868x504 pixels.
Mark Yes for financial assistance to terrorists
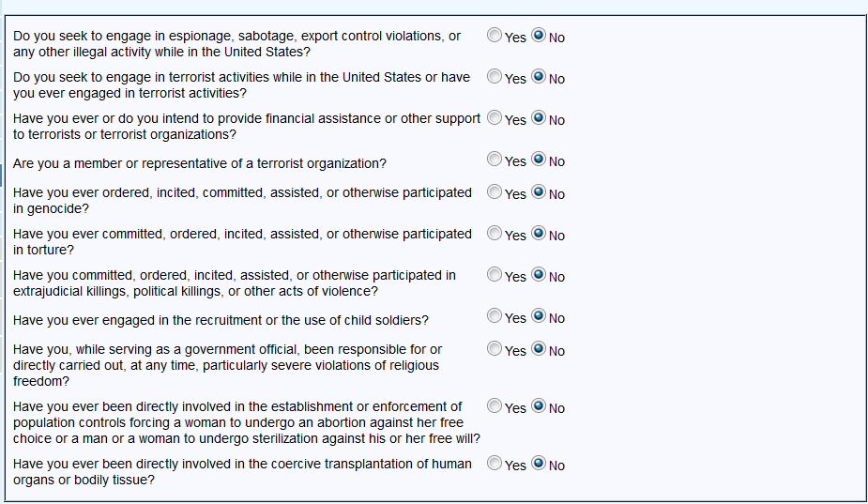495,118
